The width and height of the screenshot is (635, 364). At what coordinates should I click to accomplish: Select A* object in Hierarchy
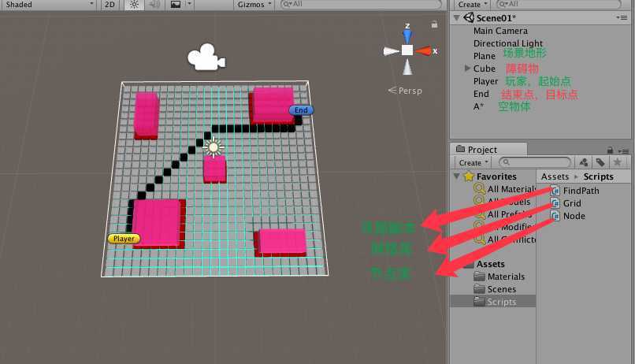pos(478,106)
